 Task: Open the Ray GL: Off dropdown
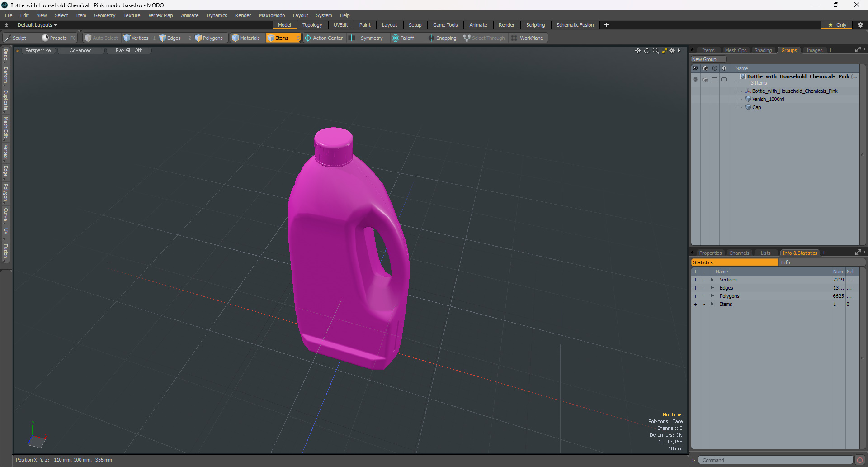[128, 51]
